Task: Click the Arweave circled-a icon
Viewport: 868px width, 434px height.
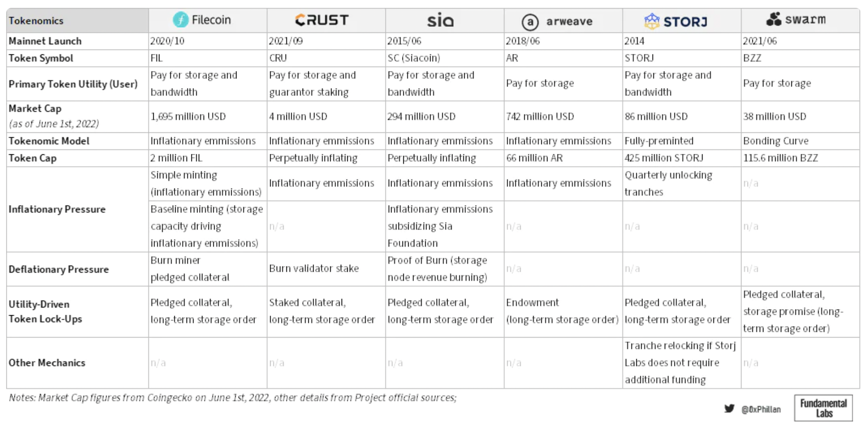Action: click(x=530, y=21)
